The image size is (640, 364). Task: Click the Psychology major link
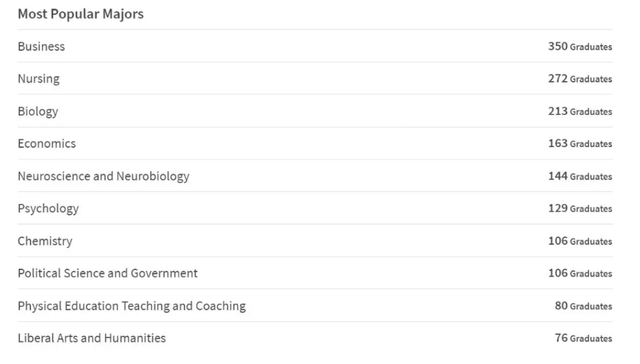coord(48,209)
